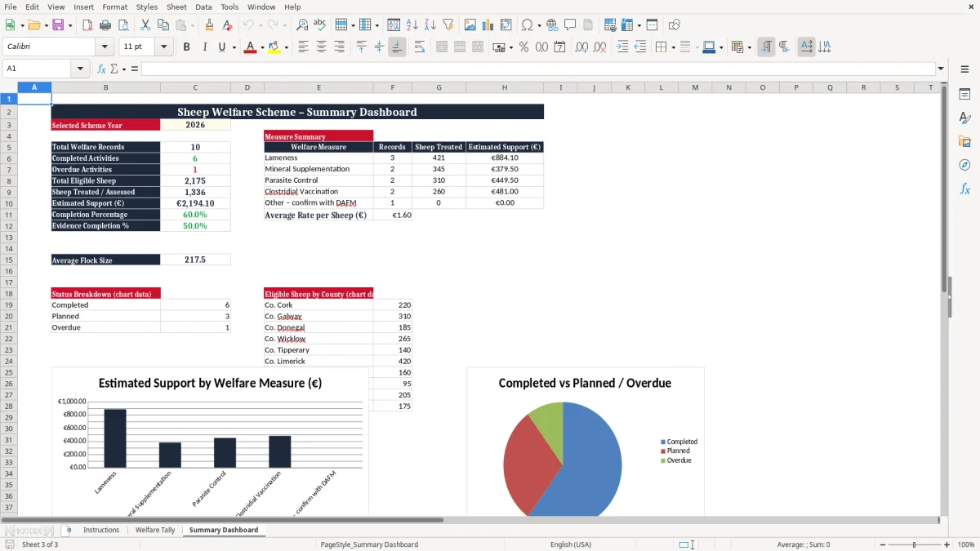Toggle Italic formatting

point(204,47)
